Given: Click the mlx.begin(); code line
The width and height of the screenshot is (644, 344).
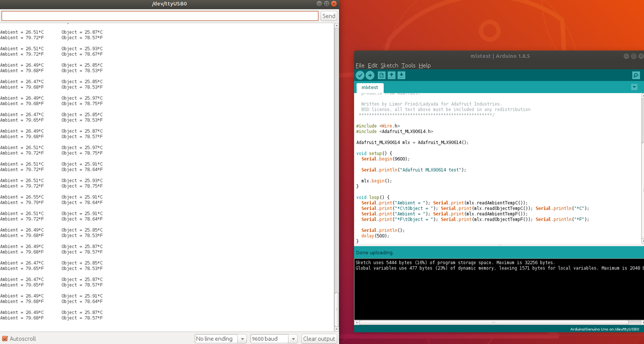Looking at the screenshot, I should coord(376,181).
